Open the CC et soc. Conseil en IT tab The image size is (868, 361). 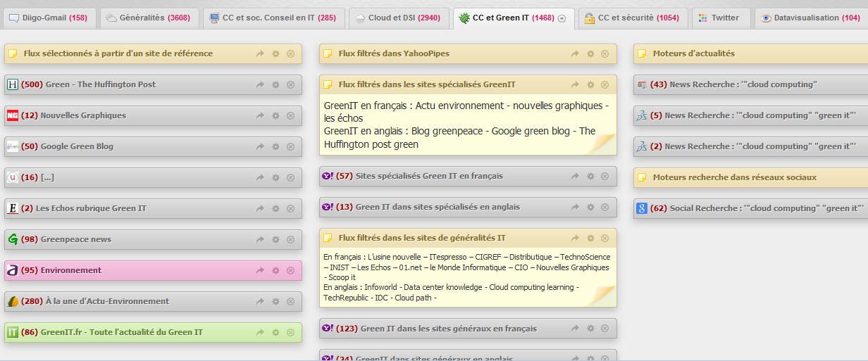[274, 18]
